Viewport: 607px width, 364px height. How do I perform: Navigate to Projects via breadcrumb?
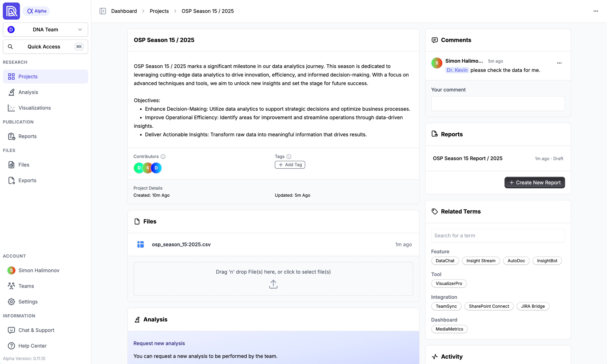tap(159, 11)
